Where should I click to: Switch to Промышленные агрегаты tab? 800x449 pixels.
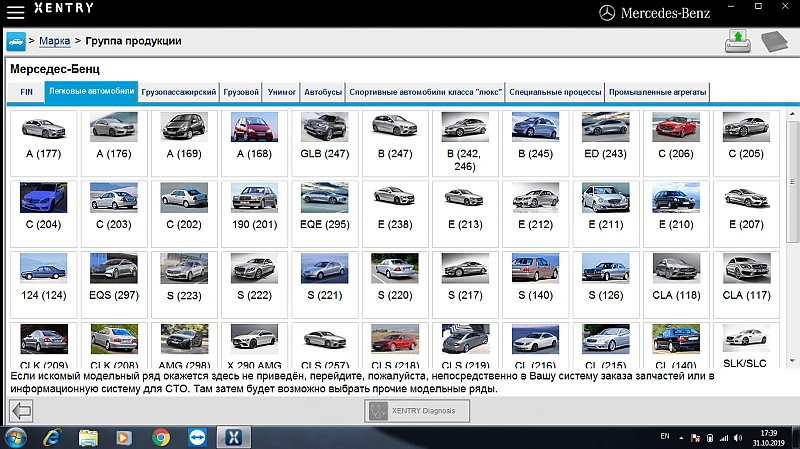[657, 92]
